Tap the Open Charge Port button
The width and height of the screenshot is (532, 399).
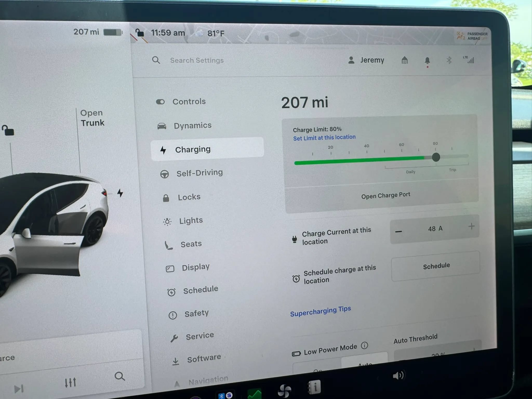(385, 195)
